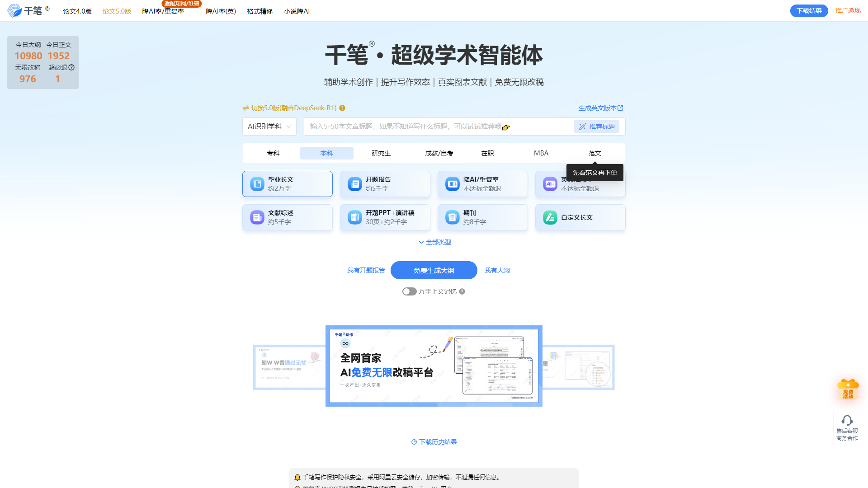868x488 pixels.
Task: Switch to the 研究生 tab
Action: click(380, 153)
